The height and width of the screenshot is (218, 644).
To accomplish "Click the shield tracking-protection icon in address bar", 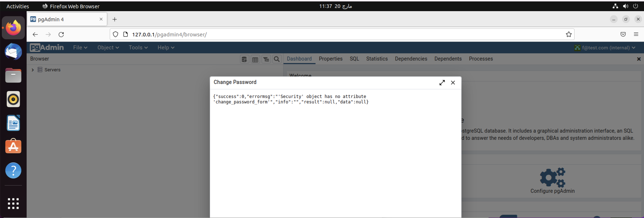I will coord(115,34).
